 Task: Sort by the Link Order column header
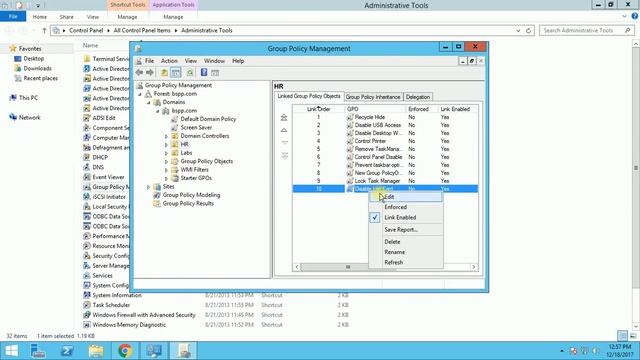[319, 109]
